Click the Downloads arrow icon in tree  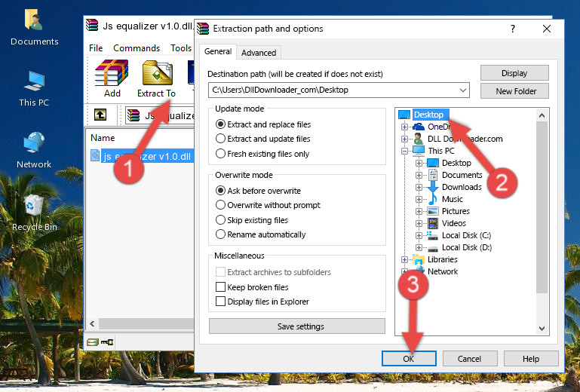pos(432,187)
